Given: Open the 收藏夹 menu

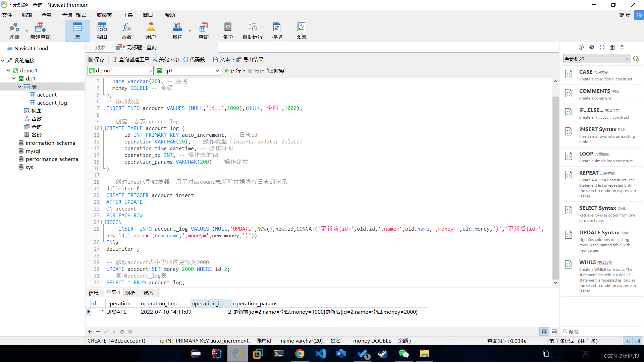Looking at the screenshot, I should point(104,15).
